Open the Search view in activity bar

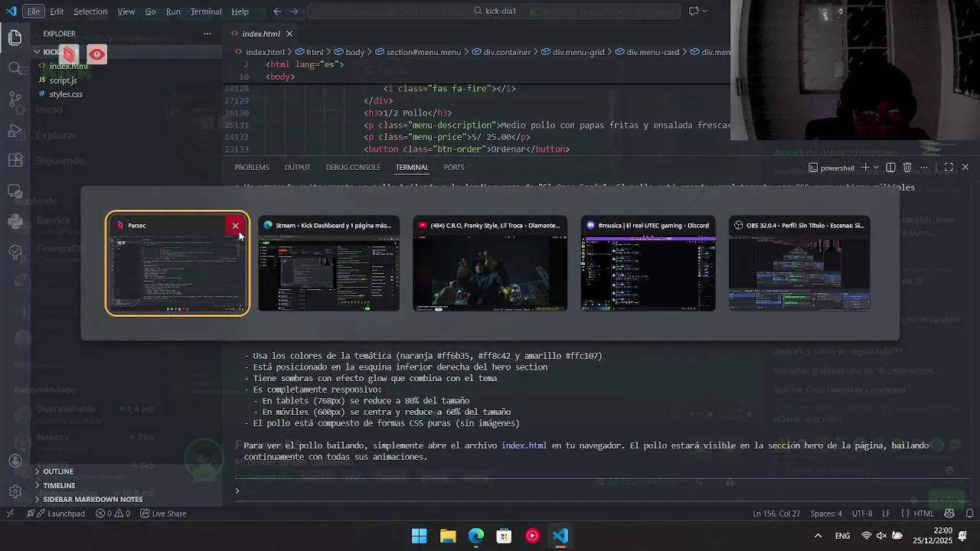click(15, 68)
